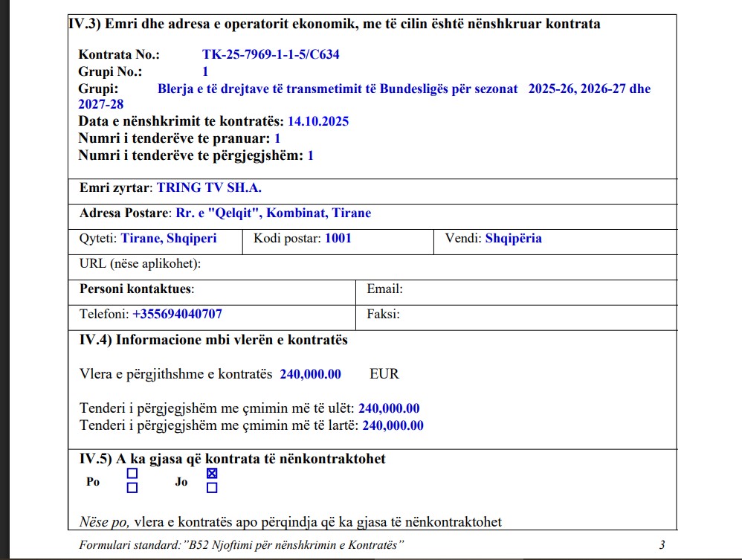Click the section IV.4 heading text
This screenshot has width=742, height=560.
(x=213, y=340)
